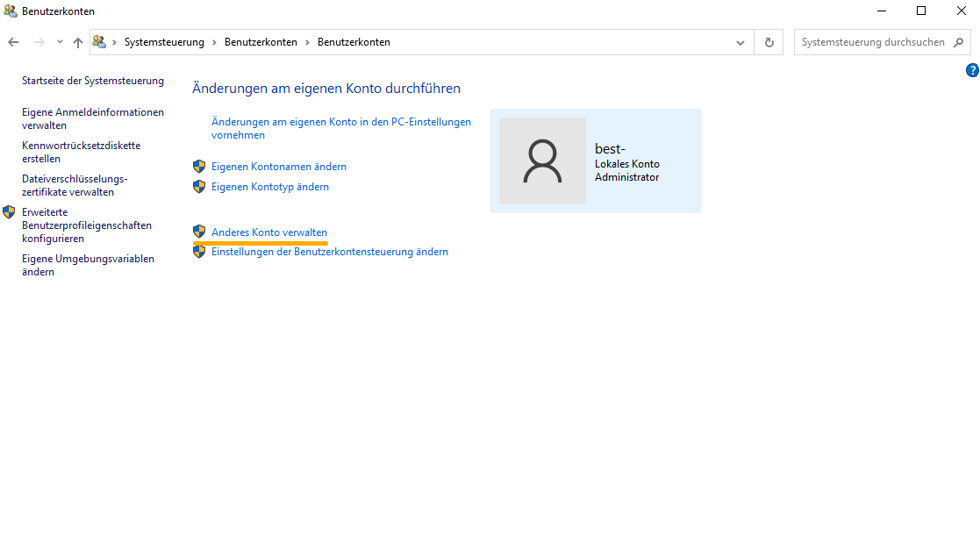Click the up arrow to go to parent folder
This screenshot has width=980, height=550.
click(x=78, y=41)
